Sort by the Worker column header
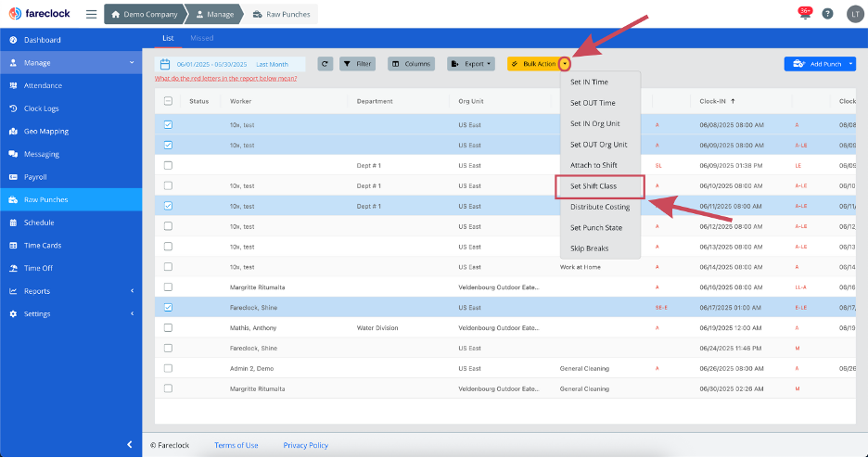The width and height of the screenshot is (868, 458). pyautogui.click(x=241, y=101)
